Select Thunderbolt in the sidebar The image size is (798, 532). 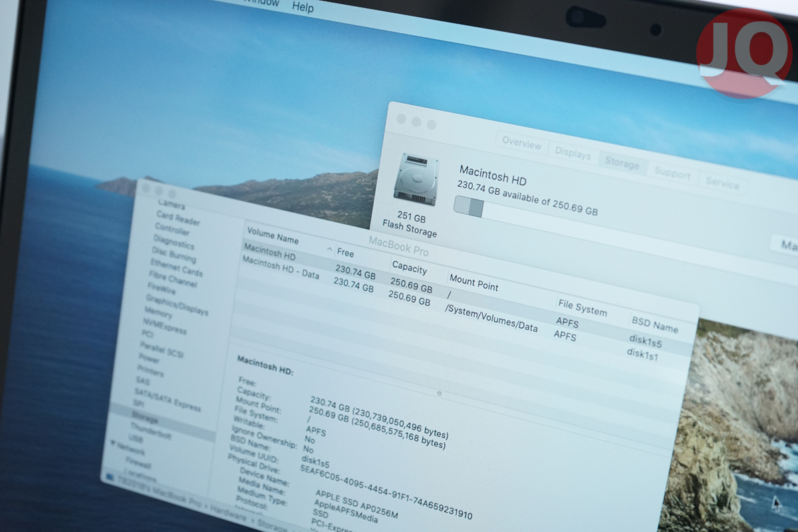[x=150, y=432]
